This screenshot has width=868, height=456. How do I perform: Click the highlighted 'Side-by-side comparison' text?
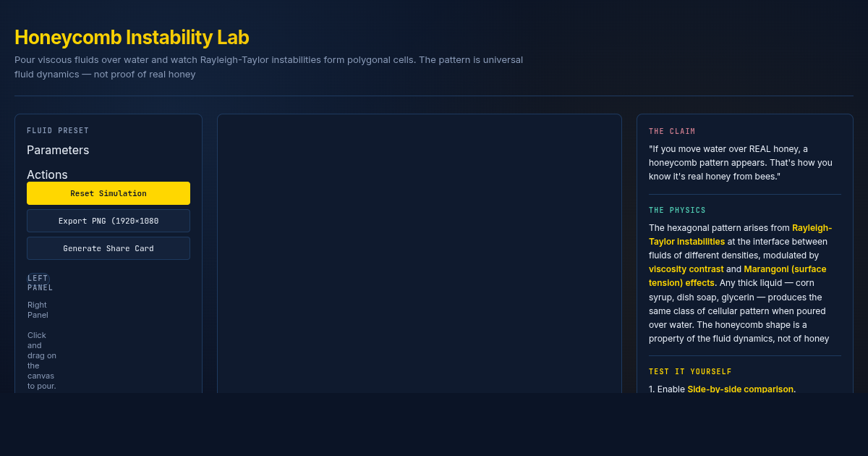coord(741,389)
